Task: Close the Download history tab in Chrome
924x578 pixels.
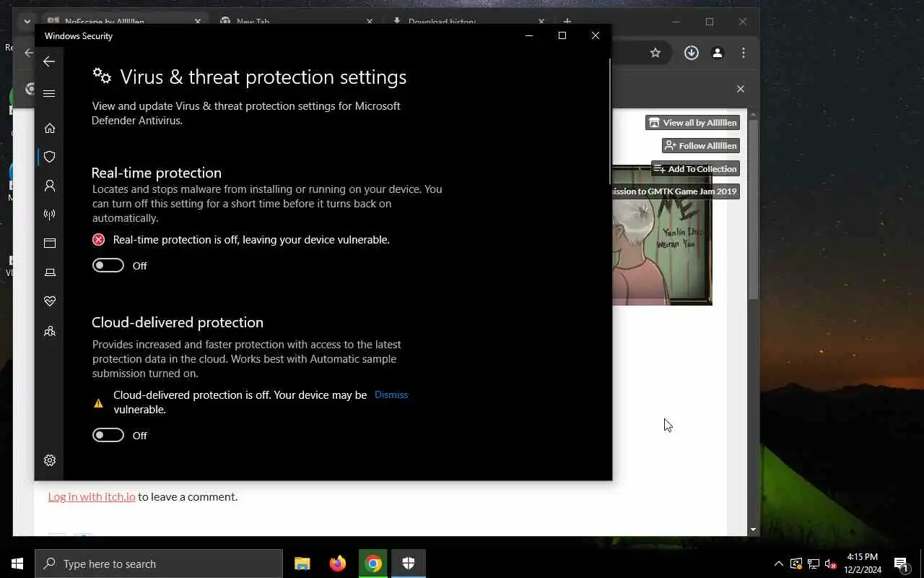Action: [541, 22]
